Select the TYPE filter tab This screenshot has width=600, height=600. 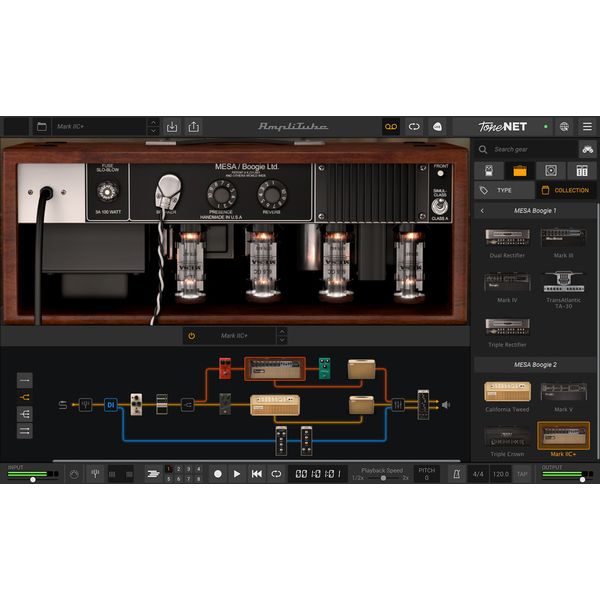[504, 190]
